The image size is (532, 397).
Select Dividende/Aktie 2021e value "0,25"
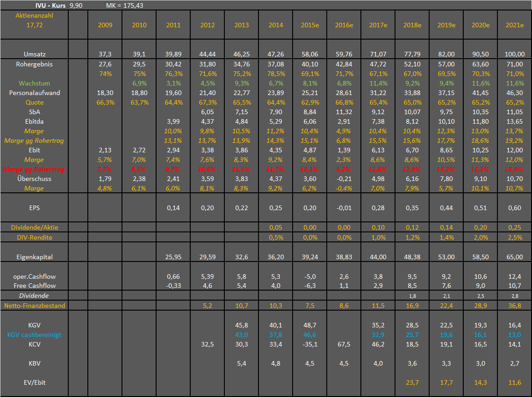[515, 227]
